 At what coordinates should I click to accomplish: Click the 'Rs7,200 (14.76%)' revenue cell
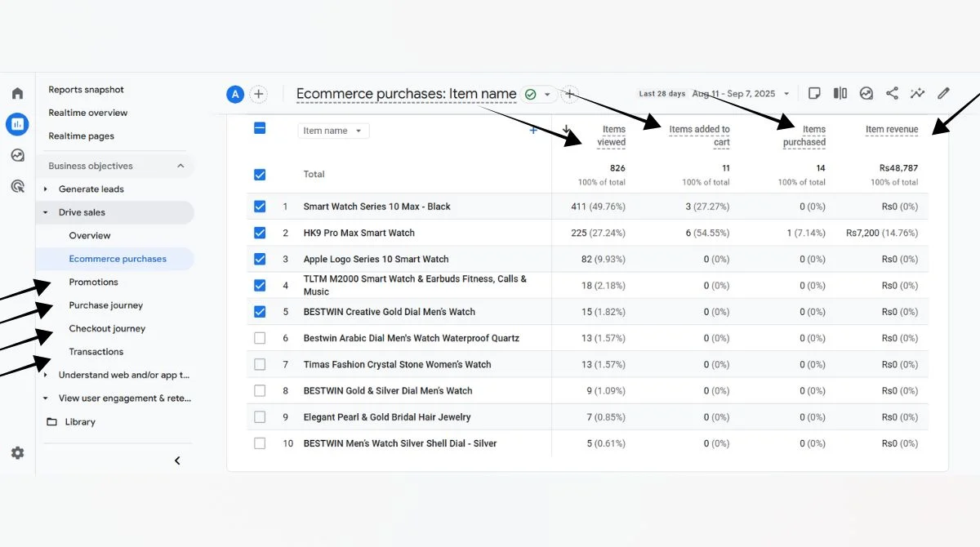point(882,233)
